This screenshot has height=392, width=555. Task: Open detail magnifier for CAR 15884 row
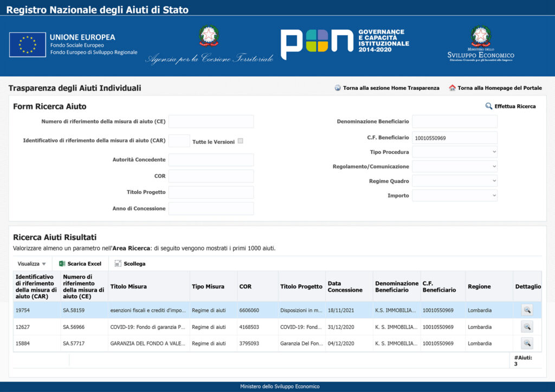tap(527, 343)
